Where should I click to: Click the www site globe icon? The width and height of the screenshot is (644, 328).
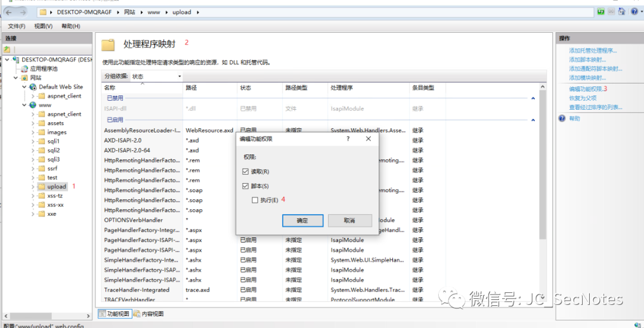pos(33,105)
